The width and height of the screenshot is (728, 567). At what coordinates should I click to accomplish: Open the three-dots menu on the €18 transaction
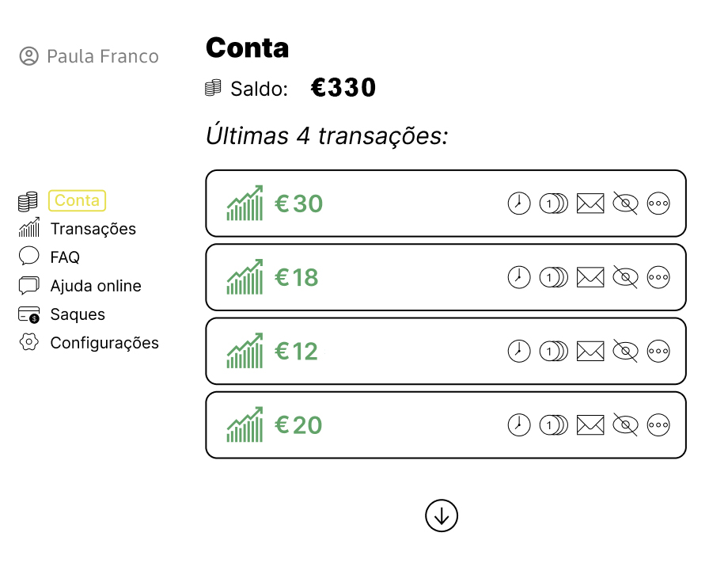coord(658,277)
